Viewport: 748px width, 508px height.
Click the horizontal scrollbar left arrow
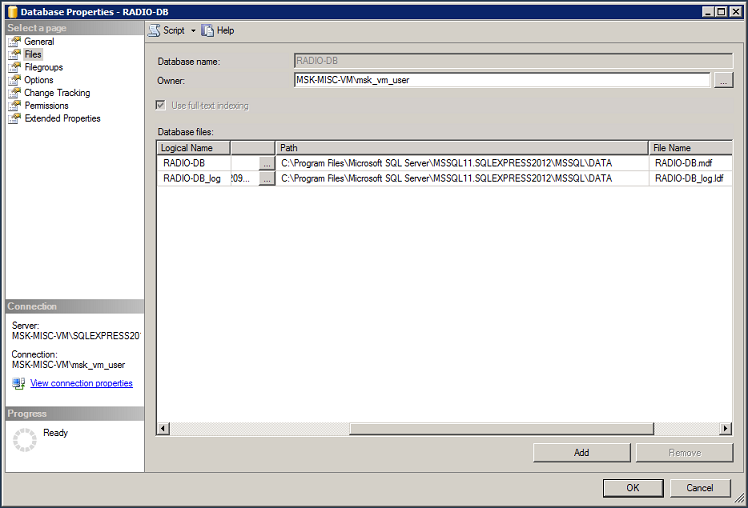click(163, 429)
